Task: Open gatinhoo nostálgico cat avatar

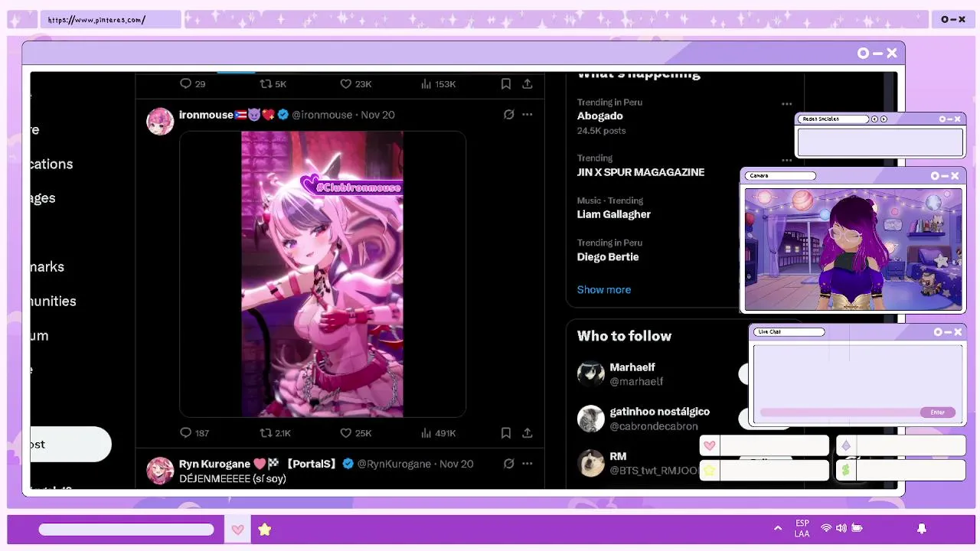Action: point(590,418)
